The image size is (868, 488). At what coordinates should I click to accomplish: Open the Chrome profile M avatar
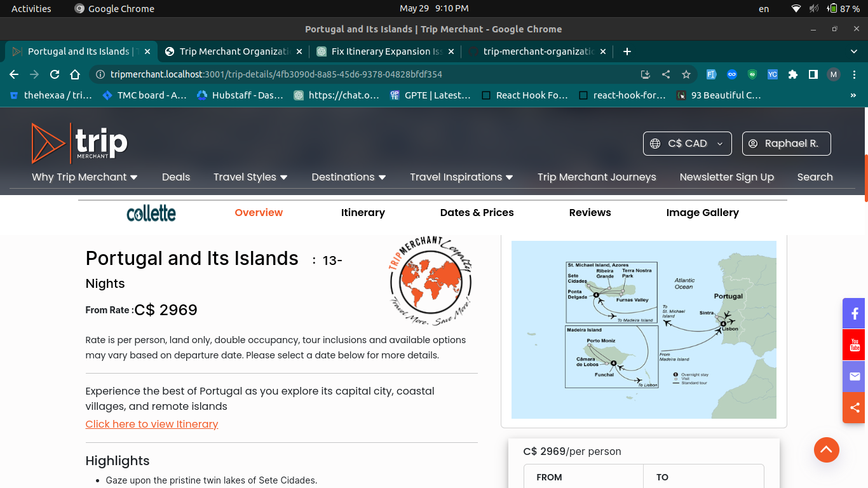click(833, 74)
